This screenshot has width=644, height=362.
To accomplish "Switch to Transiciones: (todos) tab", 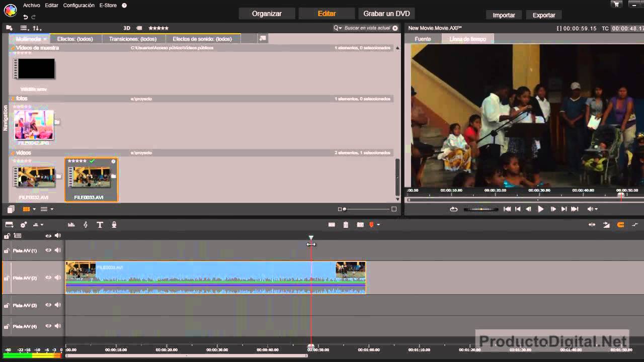I will 133,39.
